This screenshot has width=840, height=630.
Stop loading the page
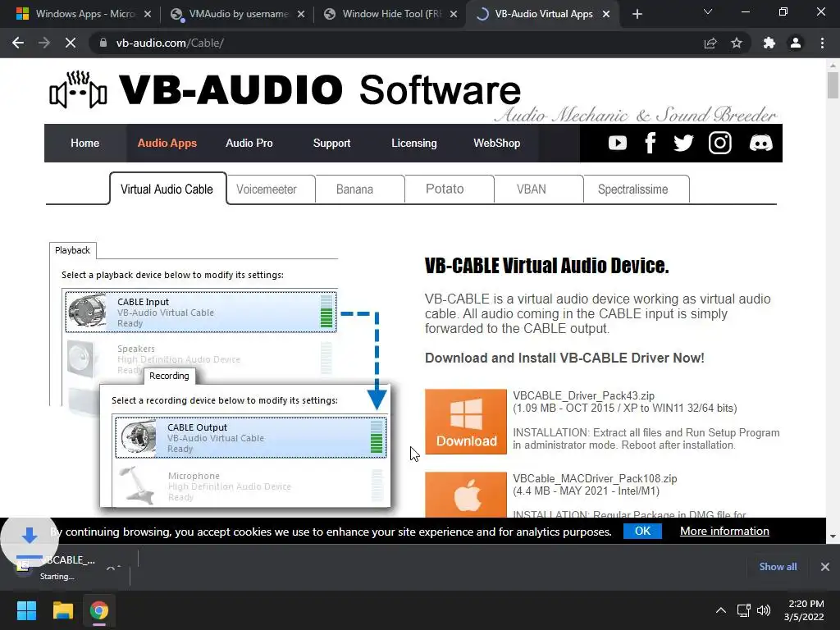click(x=71, y=43)
